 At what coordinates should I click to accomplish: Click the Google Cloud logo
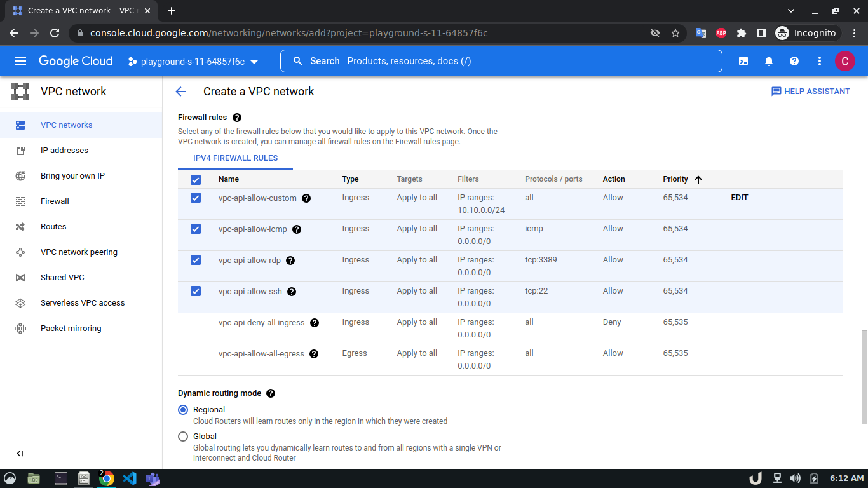coord(76,61)
